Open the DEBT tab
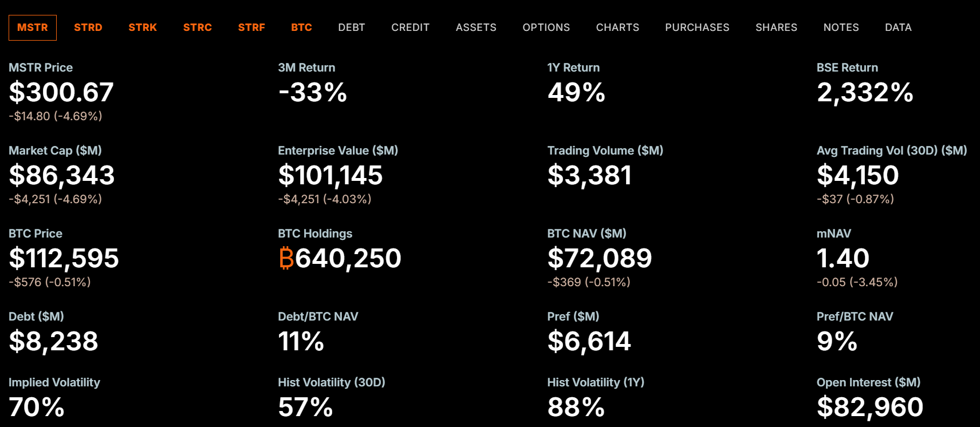 click(x=352, y=27)
